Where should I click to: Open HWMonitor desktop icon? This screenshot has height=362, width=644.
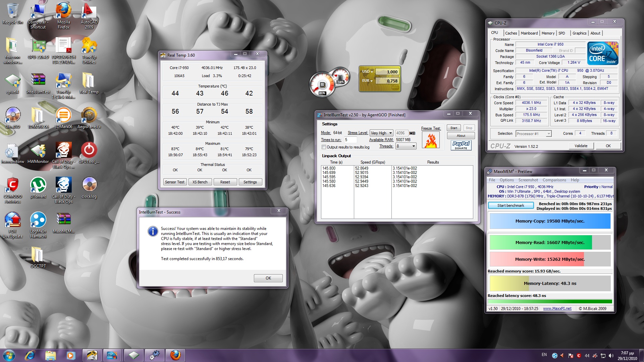tap(38, 153)
